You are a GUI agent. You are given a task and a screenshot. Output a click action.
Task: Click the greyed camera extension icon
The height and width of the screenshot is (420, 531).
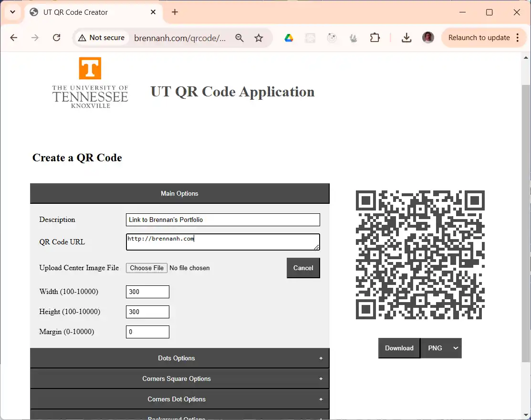tap(310, 38)
